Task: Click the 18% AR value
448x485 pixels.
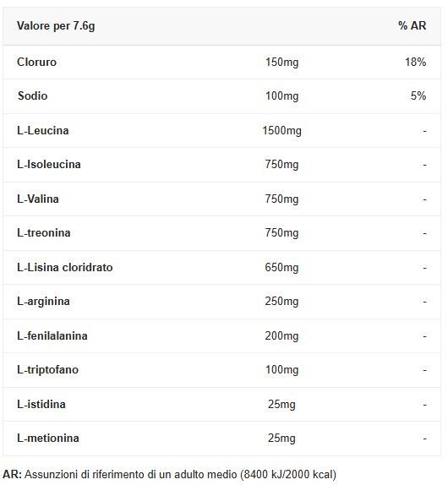Action: [416, 63]
